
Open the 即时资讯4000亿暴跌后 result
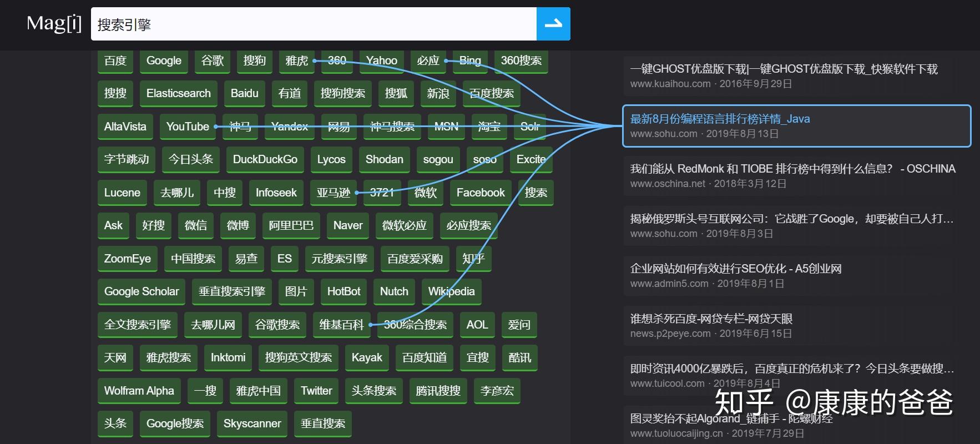pos(796,376)
